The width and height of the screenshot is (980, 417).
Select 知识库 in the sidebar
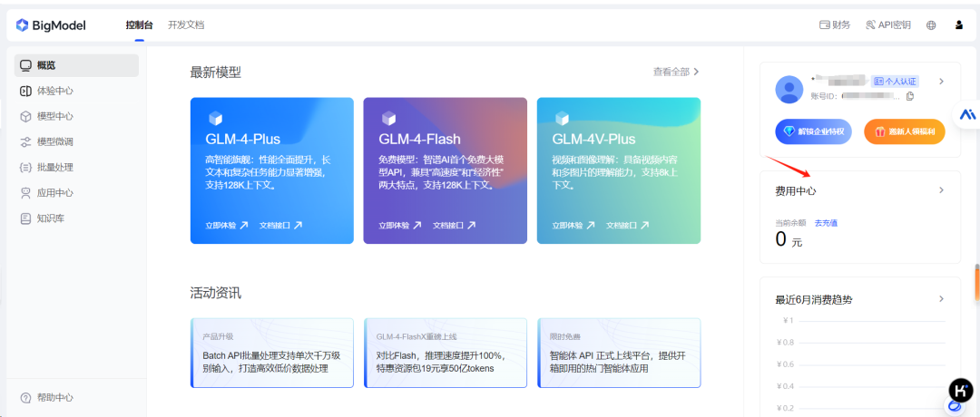(76, 218)
